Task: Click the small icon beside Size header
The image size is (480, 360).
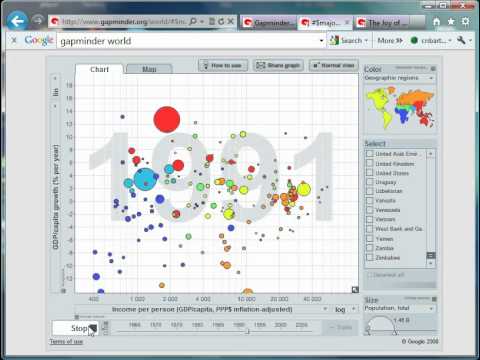Action: 434,299
